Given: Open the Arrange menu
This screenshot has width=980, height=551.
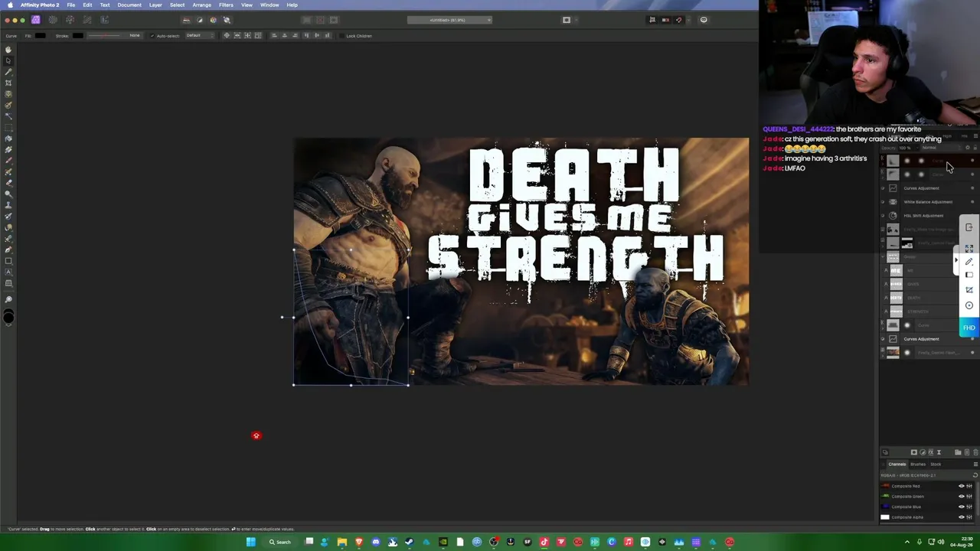Looking at the screenshot, I should point(201,5).
